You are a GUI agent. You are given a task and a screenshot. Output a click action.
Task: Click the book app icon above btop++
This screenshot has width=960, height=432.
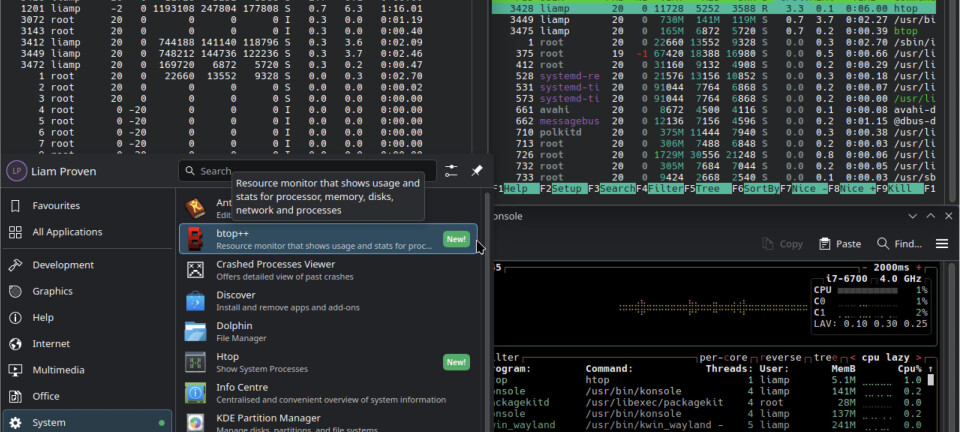pyautogui.click(x=195, y=209)
